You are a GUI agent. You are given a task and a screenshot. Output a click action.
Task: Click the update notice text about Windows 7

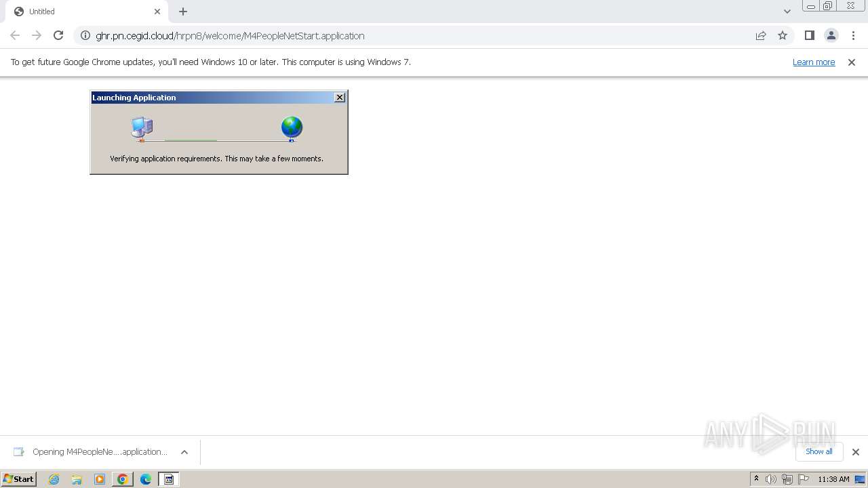(210, 62)
